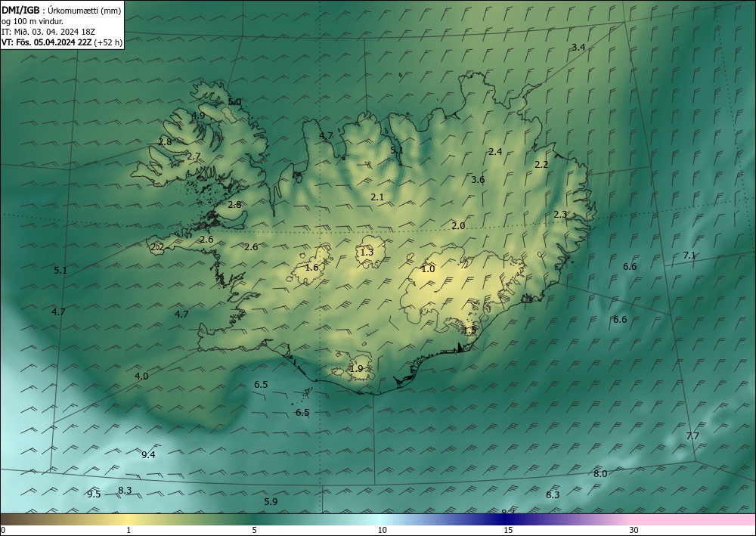
Task: Click the 9.4 value label
Action: (148, 454)
